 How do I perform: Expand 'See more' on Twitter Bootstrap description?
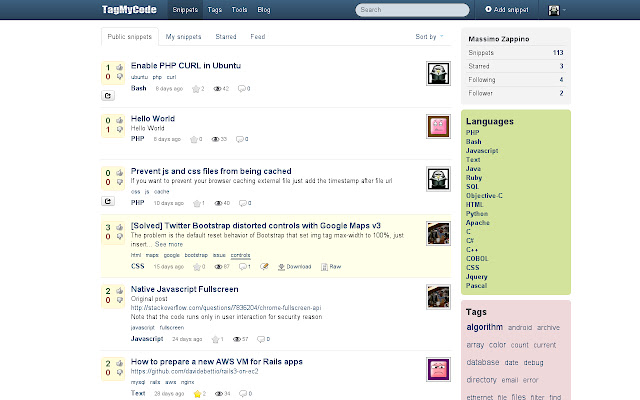pyautogui.click(x=168, y=244)
